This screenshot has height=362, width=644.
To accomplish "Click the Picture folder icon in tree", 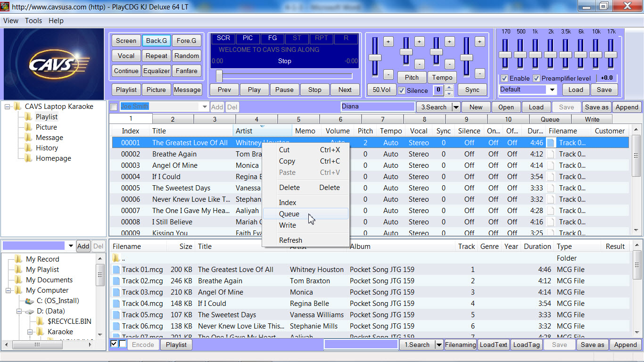I will coord(29,127).
